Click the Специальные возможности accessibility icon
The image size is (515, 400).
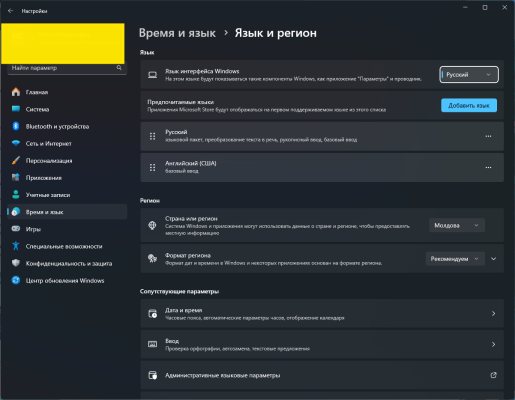pyautogui.click(x=16, y=246)
